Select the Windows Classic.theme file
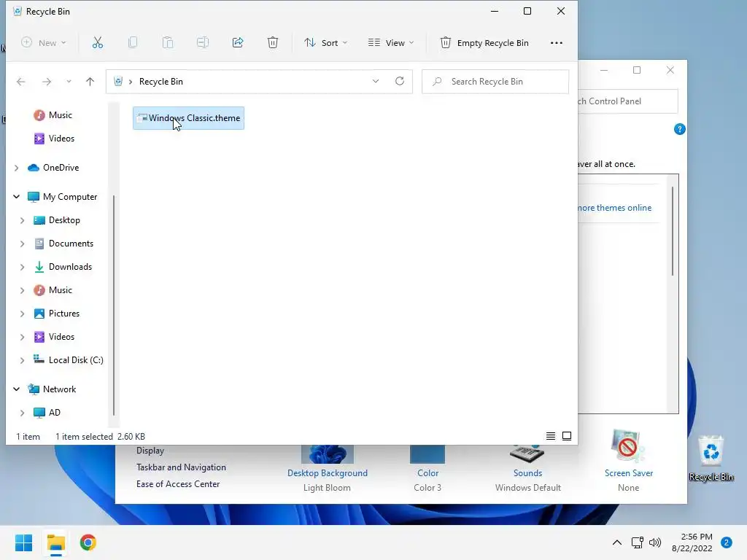This screenshot has height=560, width=747. click(x=189, y=118)
